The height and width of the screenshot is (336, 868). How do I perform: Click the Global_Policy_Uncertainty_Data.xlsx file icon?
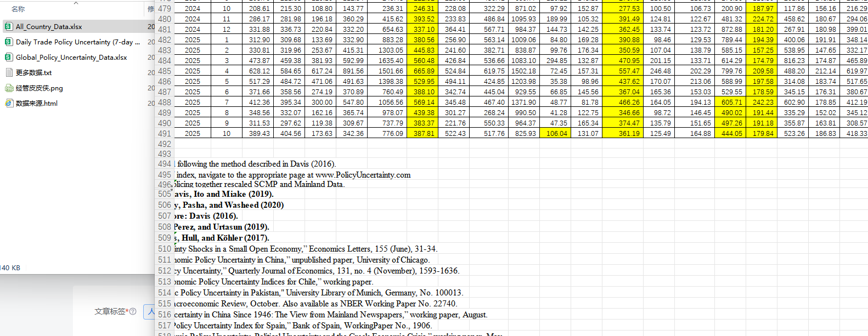tap(9, 57)
